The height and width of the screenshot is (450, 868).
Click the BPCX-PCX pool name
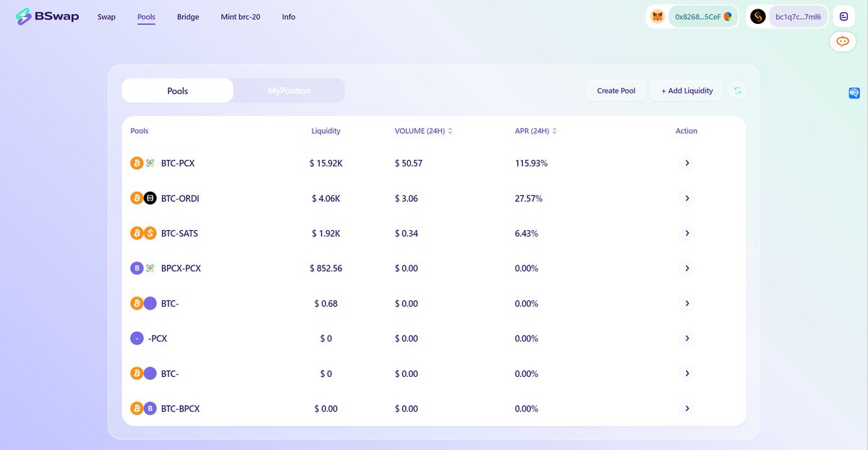181,268
